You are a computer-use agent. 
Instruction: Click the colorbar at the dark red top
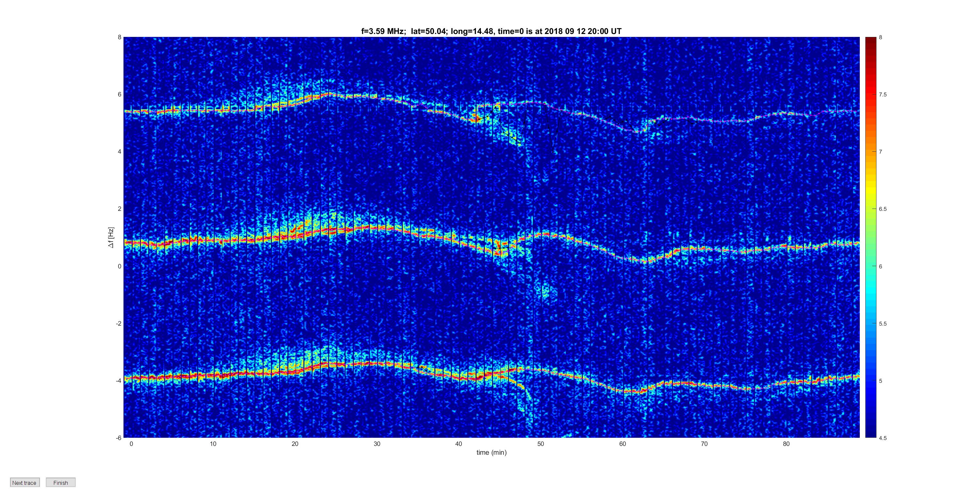pyautogui.click(x=871, y=40)
